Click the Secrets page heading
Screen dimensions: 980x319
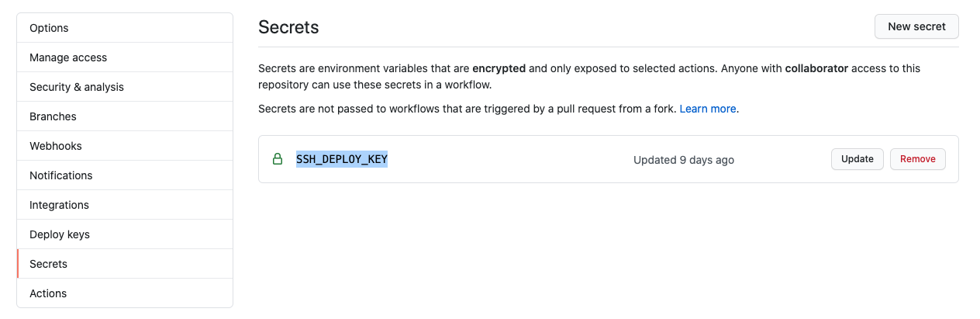(288, 27)
